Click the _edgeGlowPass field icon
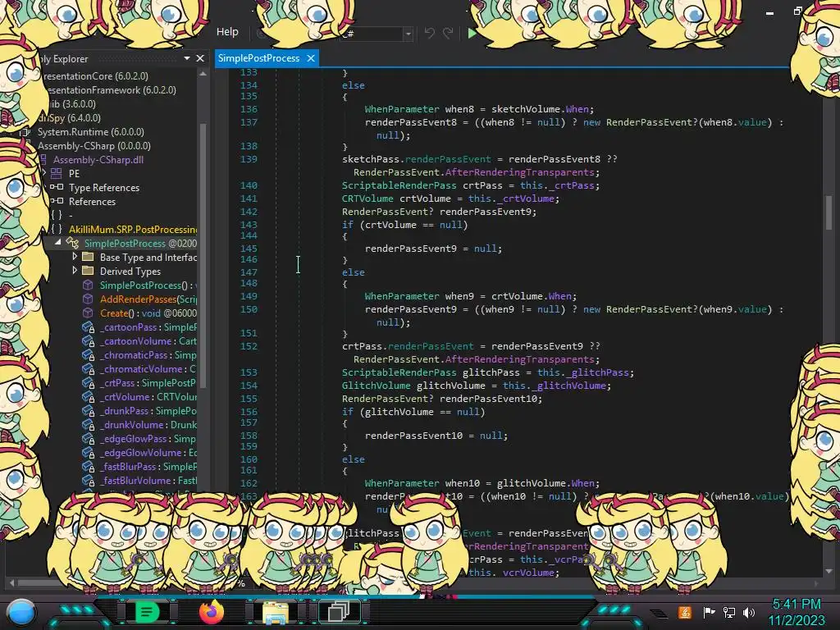 point(88,438)
